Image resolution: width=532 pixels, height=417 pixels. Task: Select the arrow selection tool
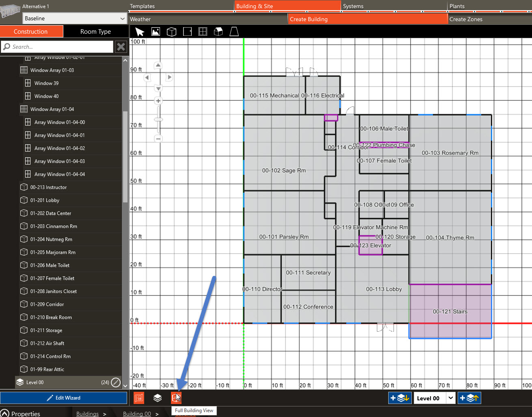tap(139, 31)
